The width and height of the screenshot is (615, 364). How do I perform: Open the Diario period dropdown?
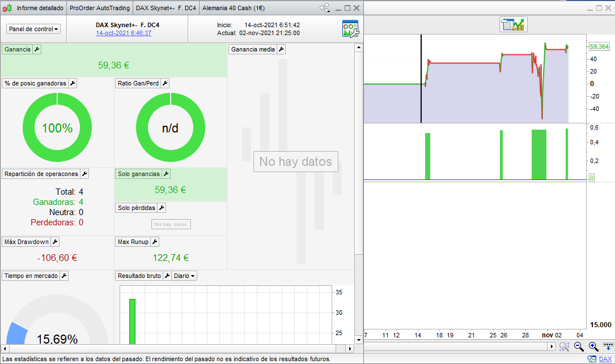click(184, 276)
